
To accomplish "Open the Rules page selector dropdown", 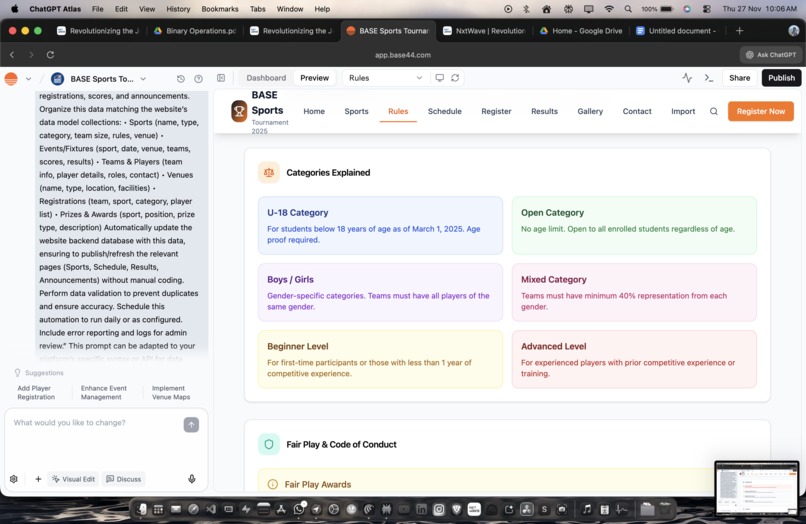I will pyautogui.click(x=385, y=78).
